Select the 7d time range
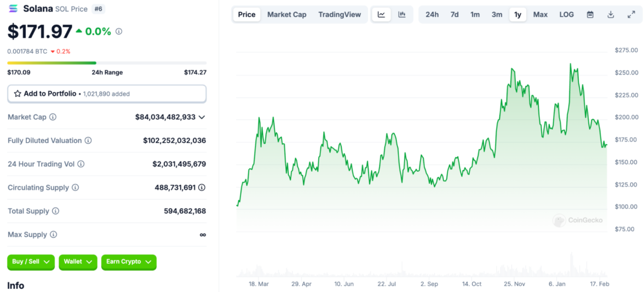 click(455, 15)
